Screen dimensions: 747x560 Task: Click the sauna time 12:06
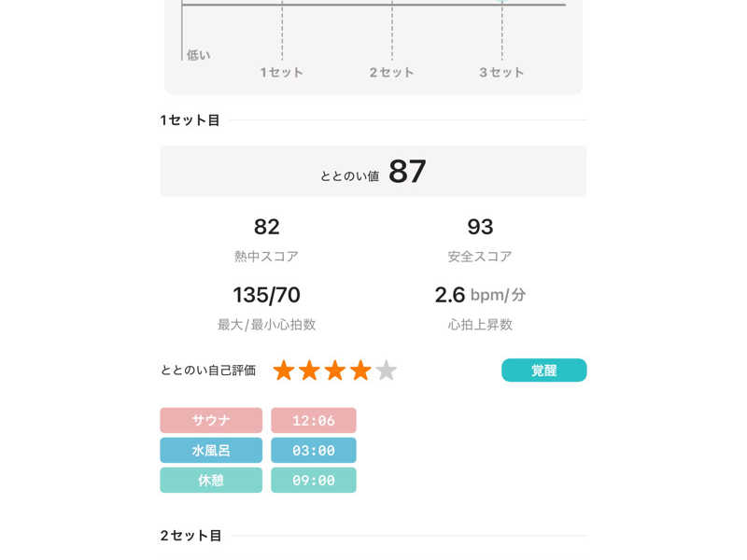coord(314,420)
